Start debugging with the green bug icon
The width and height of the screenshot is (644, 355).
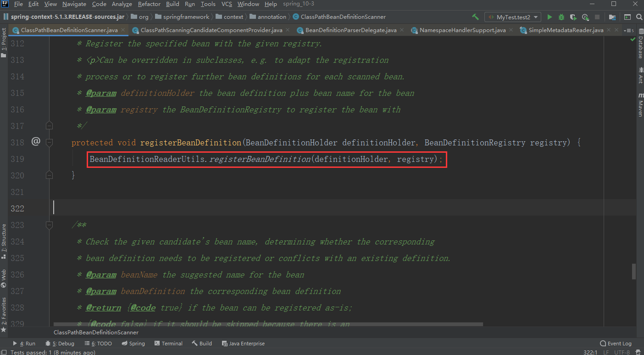561,17
